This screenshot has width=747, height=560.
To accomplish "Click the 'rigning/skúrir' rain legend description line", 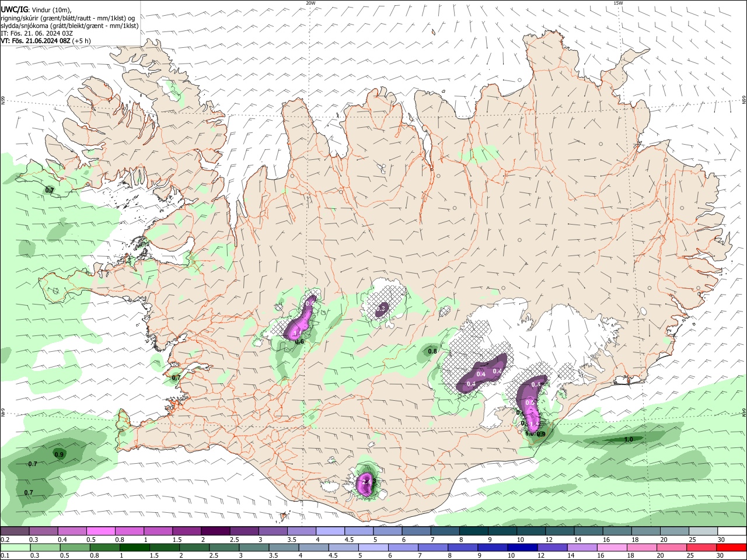I will 67,17.
